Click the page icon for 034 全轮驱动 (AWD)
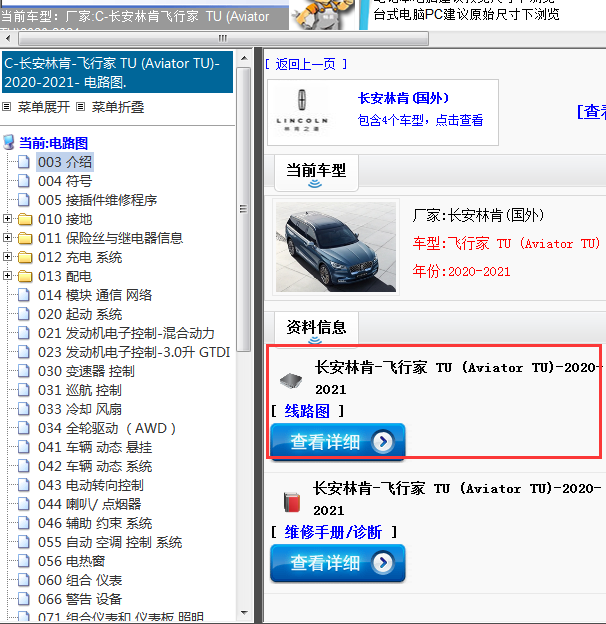 click(x=24, y=428)
